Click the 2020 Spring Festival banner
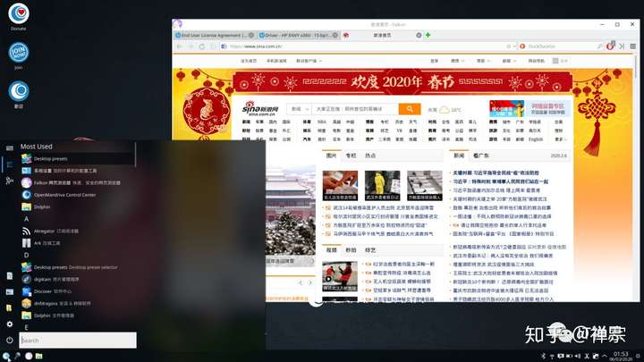Image resolution: width=644 pixels, height=362 pixels. click(402, 82)
